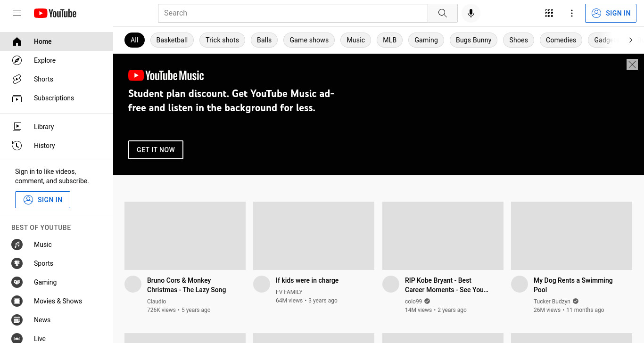Click the Explore compass icon

pos(17,60)
